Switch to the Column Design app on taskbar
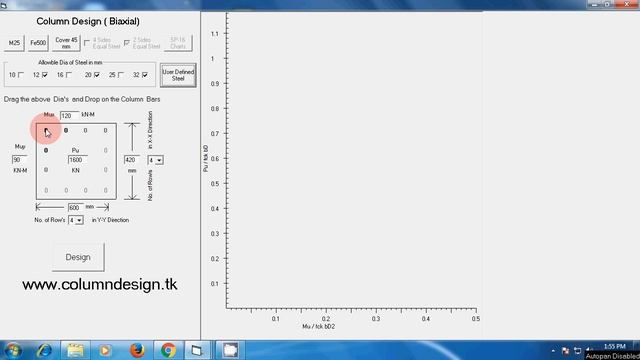 197,350
